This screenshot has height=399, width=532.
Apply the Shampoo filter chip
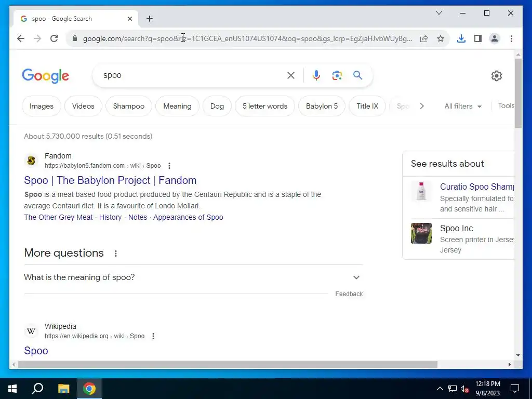[x=129, y=106]
